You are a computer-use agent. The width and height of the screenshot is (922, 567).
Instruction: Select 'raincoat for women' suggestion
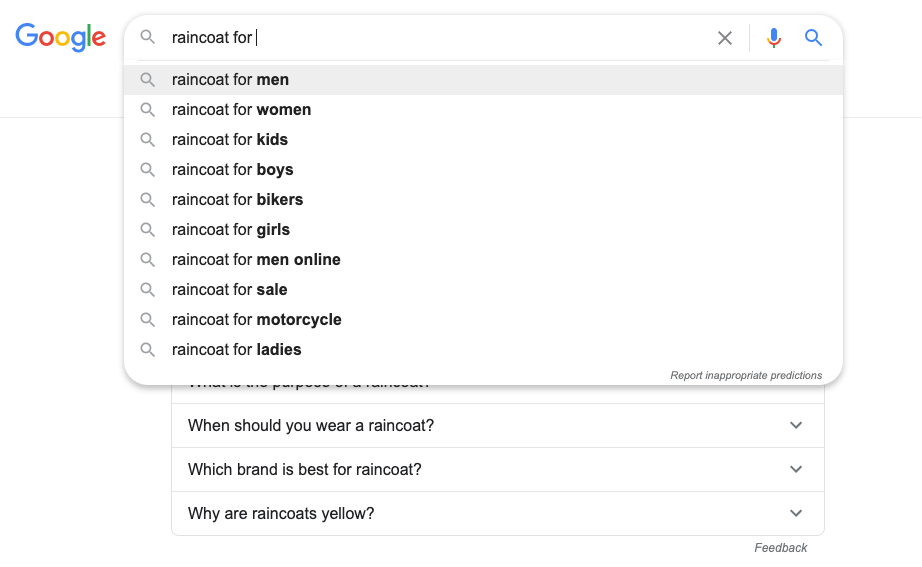coord(241,110)
